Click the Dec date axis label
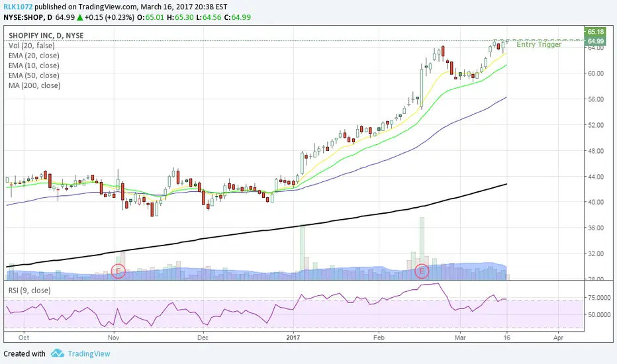Image resolution: width=617 pixels, height=364 pixels. click(x=203, y=338)
